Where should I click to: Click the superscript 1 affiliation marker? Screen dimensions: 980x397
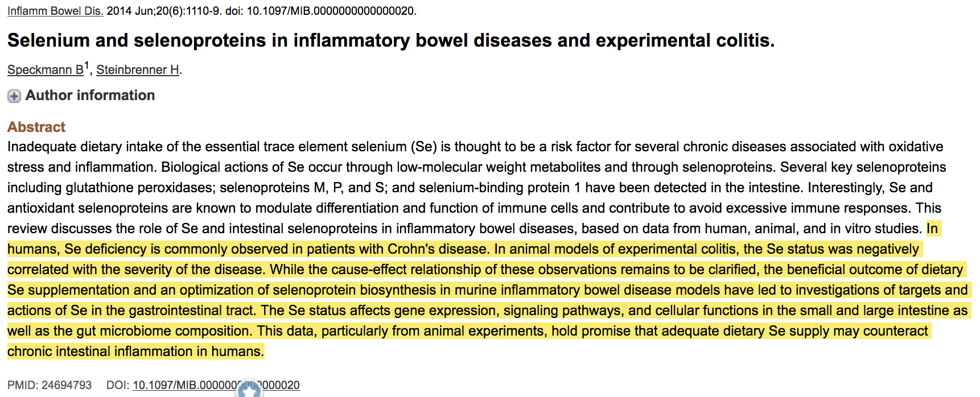pos(87,65)
